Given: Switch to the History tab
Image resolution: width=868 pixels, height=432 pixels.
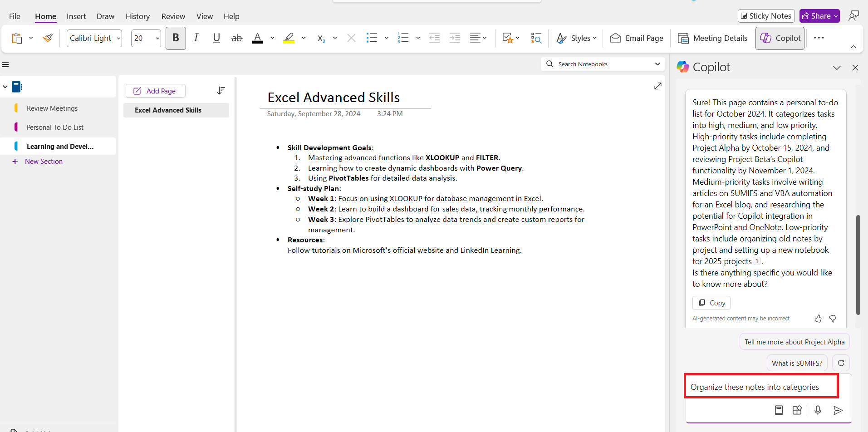Looking at the screenshot, I should click(137, 16).
